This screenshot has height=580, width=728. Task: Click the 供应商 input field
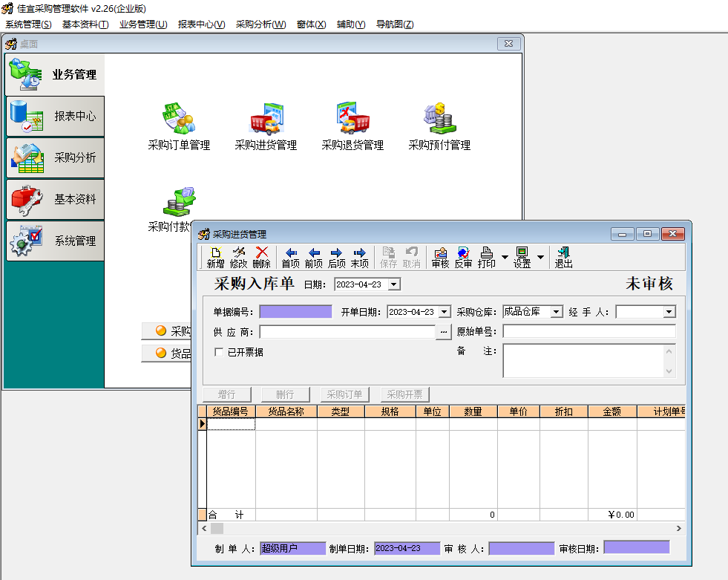coord(347,332)
